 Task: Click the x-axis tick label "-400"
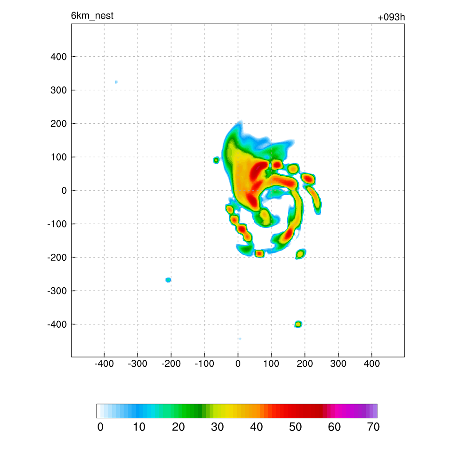point(104,364)
